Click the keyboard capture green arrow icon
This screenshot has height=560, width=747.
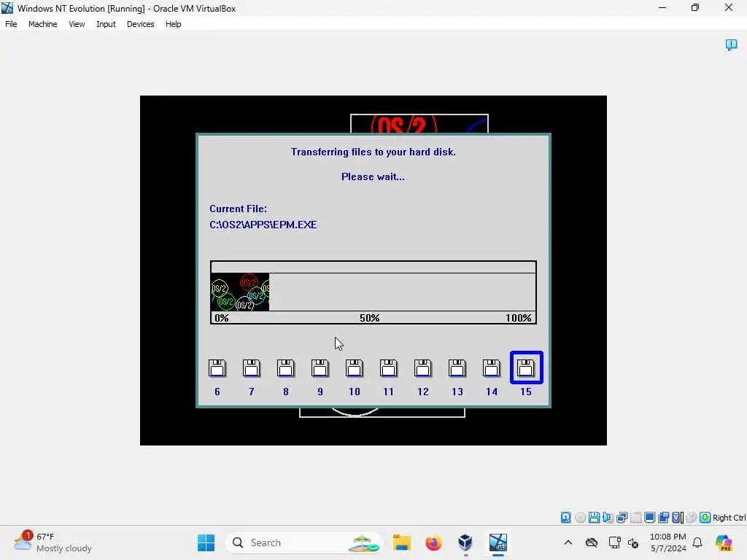705,517
